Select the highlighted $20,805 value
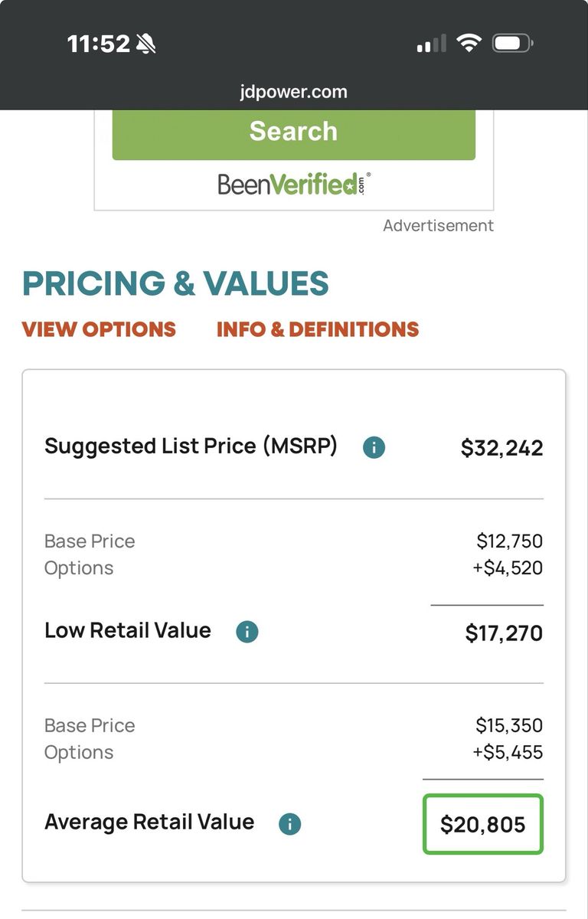 [x=482, y=824]
